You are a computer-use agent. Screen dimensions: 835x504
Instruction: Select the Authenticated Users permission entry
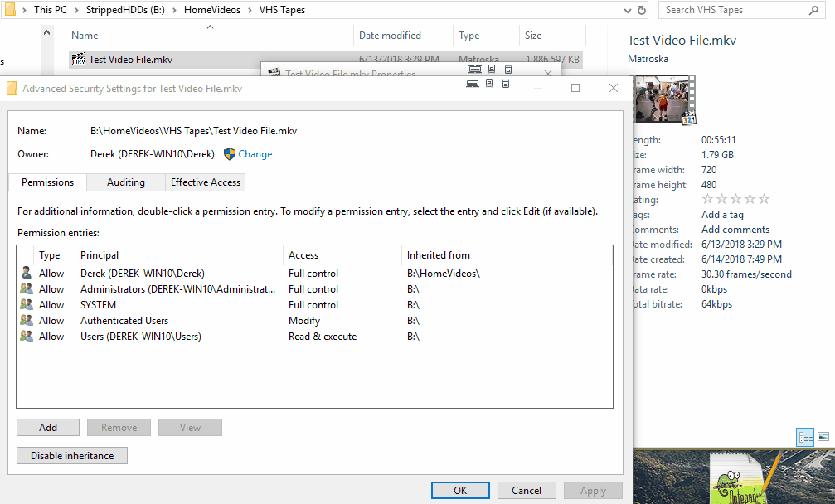tap(124, 321)
